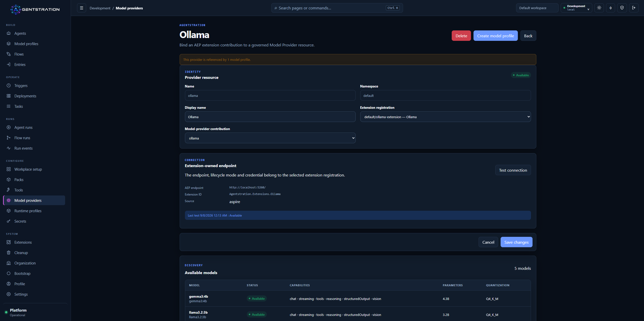Click the Last test Available status banner
Screen dimensions: 644x321
coord(358,215)
